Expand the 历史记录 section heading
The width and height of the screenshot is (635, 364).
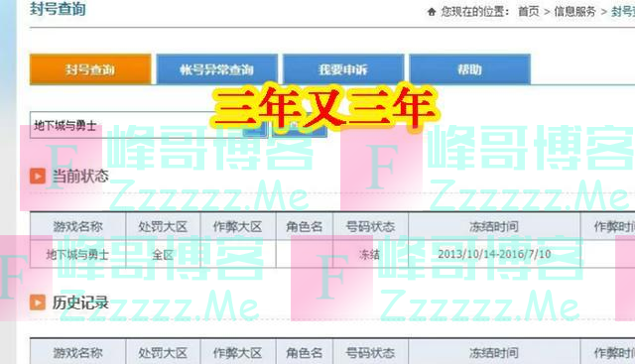coord(80,303)
